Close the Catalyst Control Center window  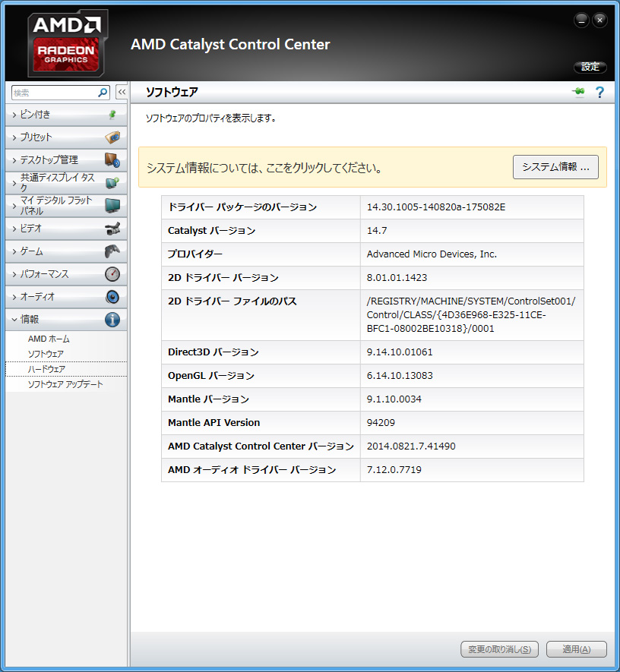(x=599, y=21)
